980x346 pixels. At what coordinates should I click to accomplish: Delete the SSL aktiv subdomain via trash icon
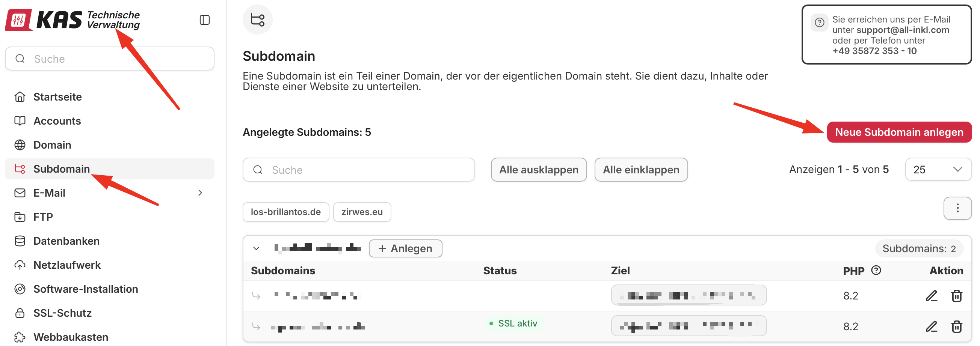coord(957,326)
